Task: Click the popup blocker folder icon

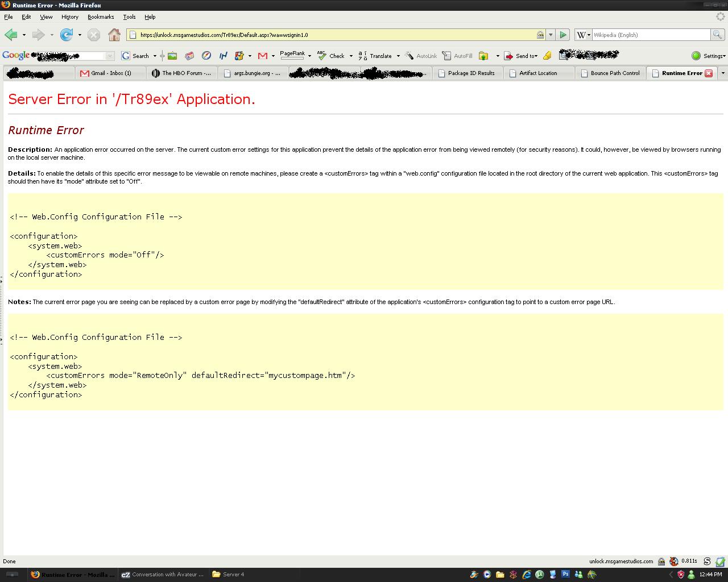Action: click(483, 56)
